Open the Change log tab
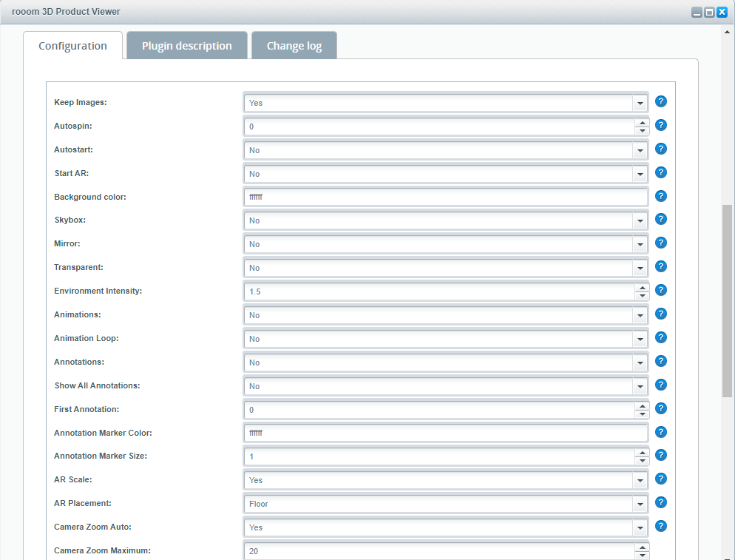Screen dimensions: 735x560 [x=294, y=46]
